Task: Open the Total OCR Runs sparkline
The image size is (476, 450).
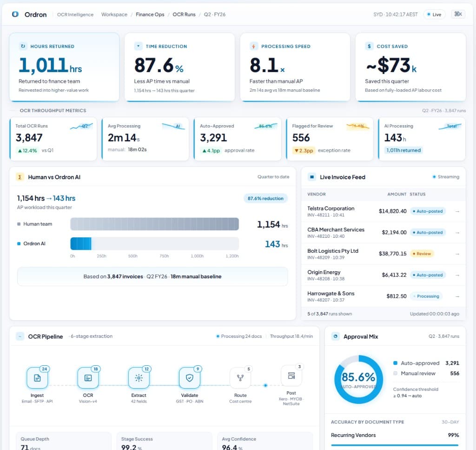Action: tap(81, 126)
